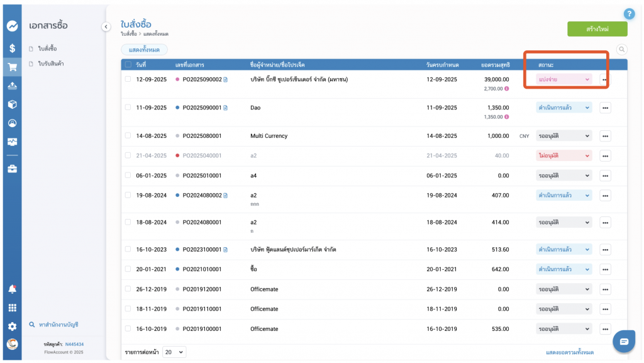644x363 pixels.
Task: Open the briefcase icon in the sidebar
Action: 12,169
